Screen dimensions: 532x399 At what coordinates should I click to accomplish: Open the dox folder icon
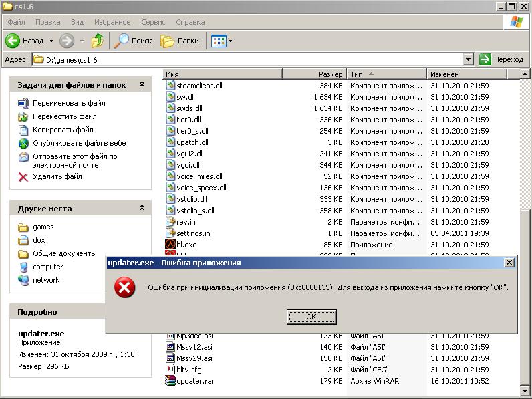click(x=23, y=240)
